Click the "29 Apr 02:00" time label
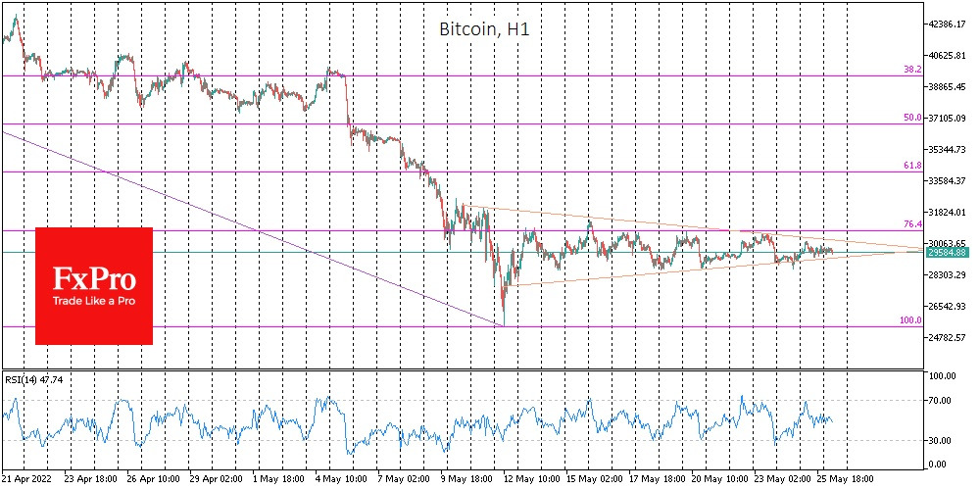The width and height of the screenshot is (980, 490). (216, 477)
